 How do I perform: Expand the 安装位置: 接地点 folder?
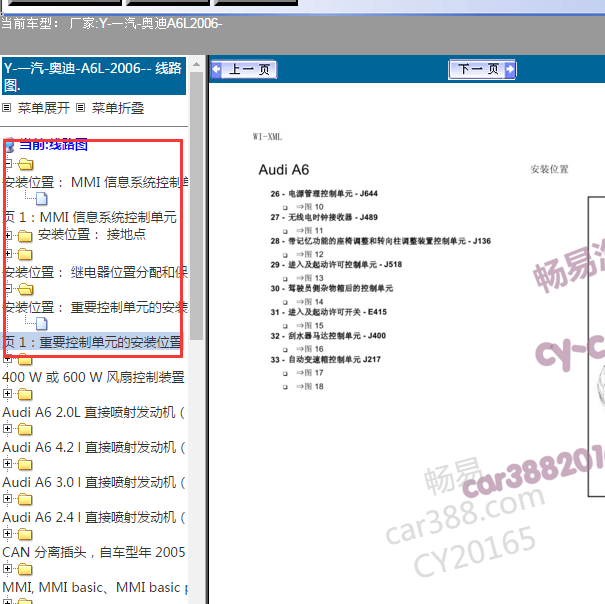pyautogui.click(x=8, y=235)
